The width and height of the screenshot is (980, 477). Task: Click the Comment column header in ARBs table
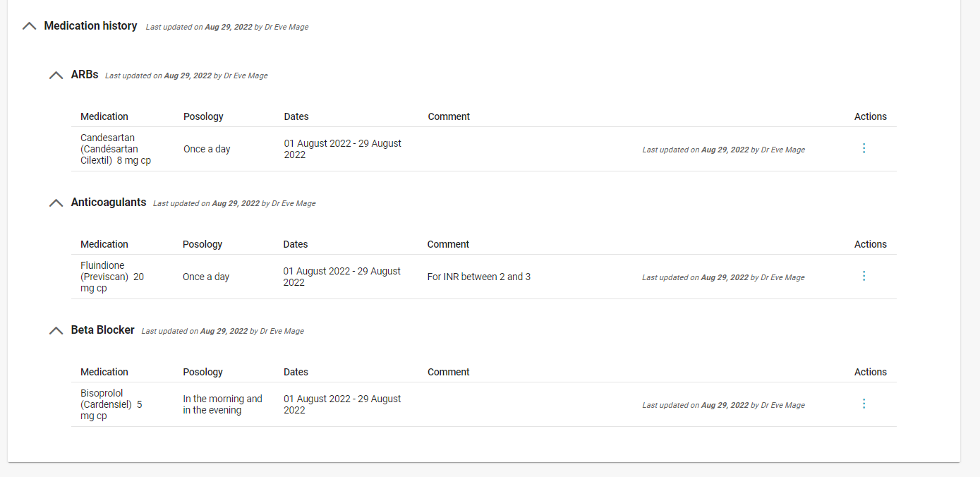[448, 116]
